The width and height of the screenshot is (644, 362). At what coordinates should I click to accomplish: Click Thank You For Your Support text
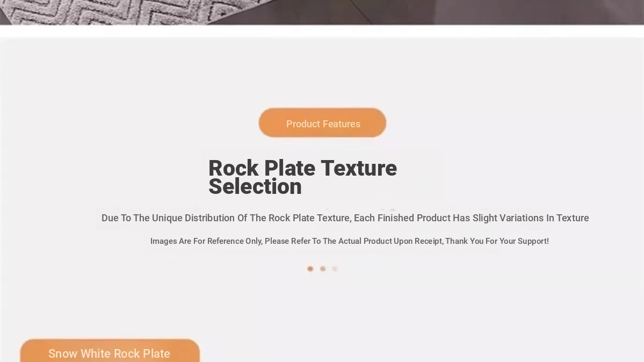pyautogui.click(x=497, y=241)
